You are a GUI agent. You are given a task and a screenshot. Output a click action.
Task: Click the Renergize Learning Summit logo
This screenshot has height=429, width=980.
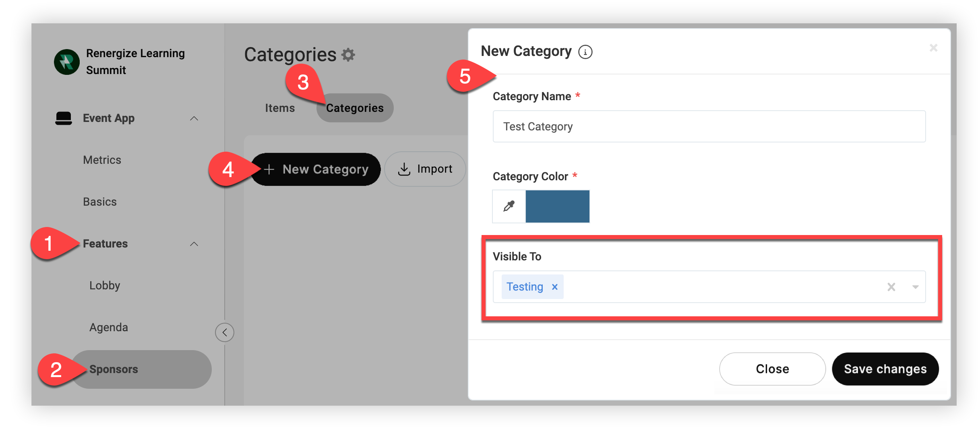pos(67,62)
